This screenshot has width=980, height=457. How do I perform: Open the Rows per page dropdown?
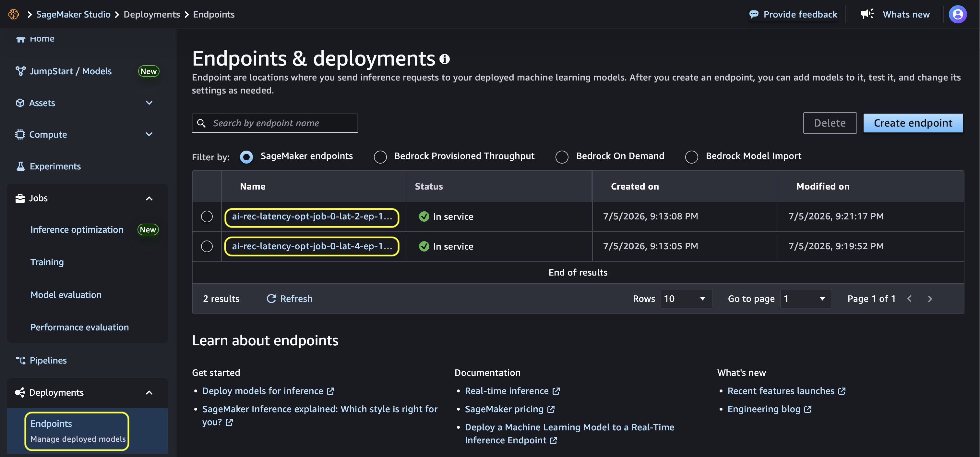(x=686, y=299)
